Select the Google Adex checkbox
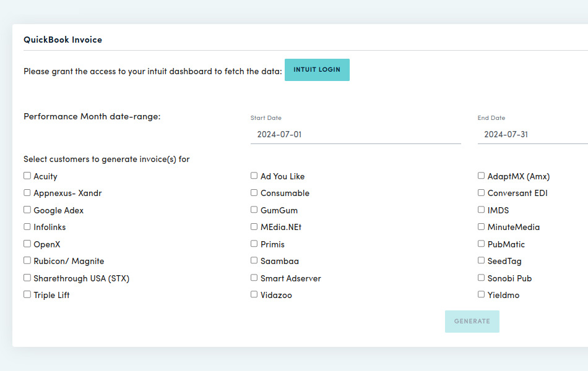588x371 pixels. pyautogui.click(x=27, y=210)
